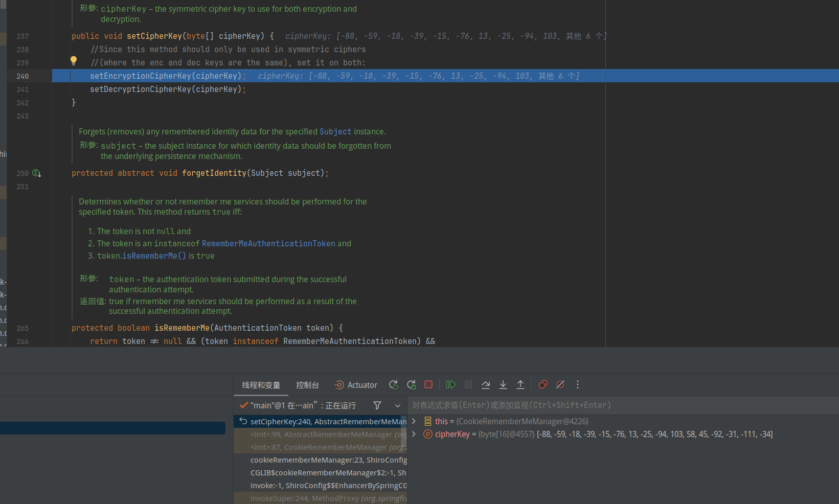839x504 pixels.
Task: Select the <init>:99 AbstractRememberMeManager frame
Action: 321,434
